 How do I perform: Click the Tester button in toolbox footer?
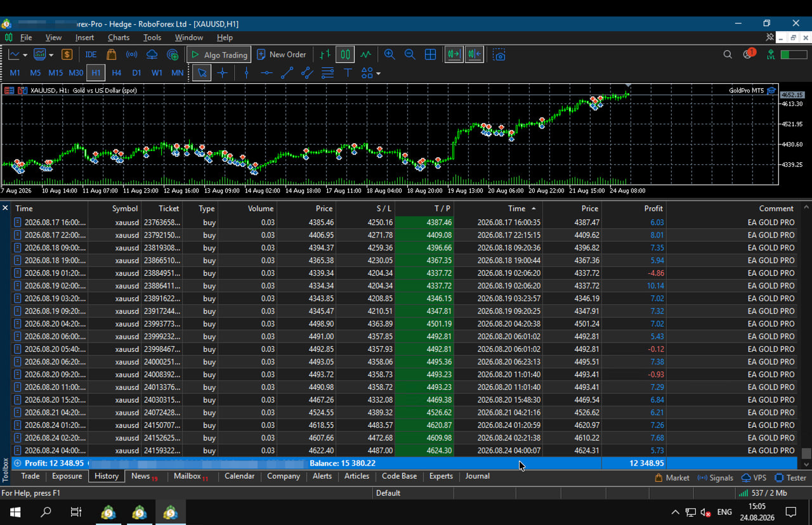(790, 477)
